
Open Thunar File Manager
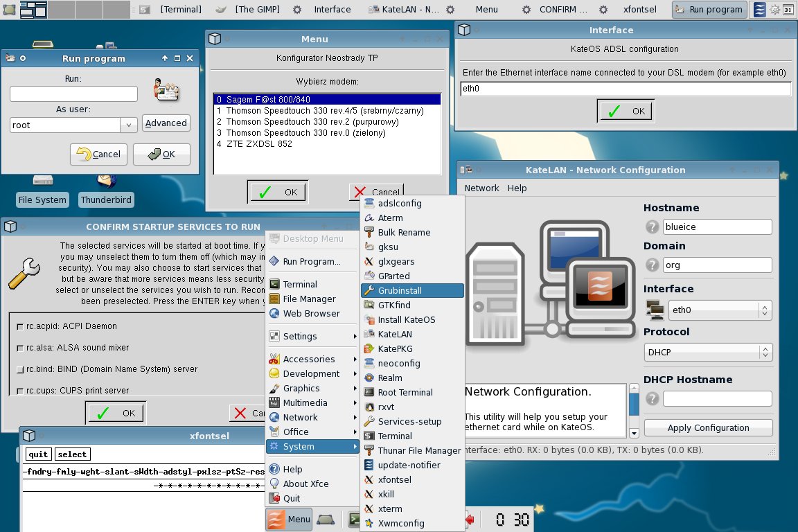(412, 450)
